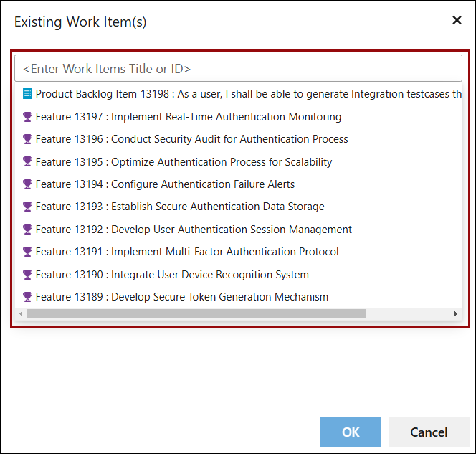The width and height of the screenshot is (476, 454).
Task: Click trophy icon beside Feature 13192
Action: tap(27, 230)
